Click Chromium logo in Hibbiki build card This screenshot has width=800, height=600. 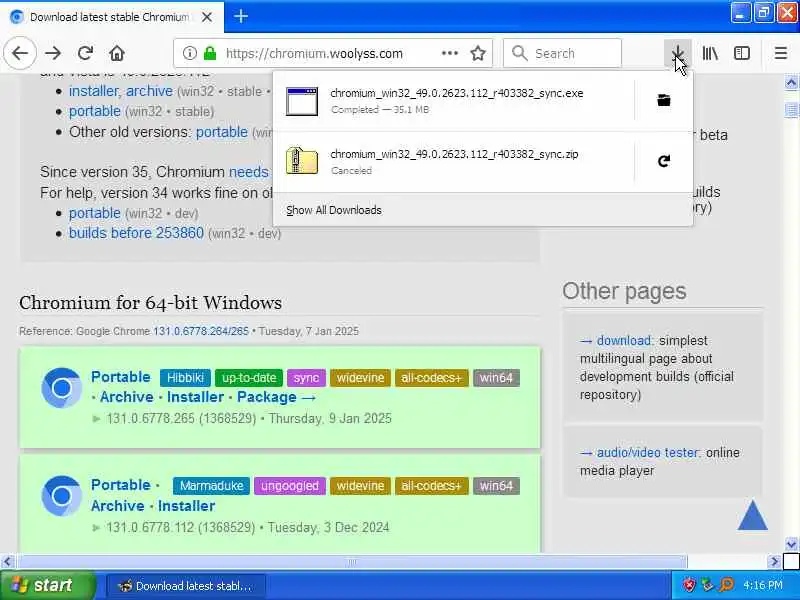[61, 388]
